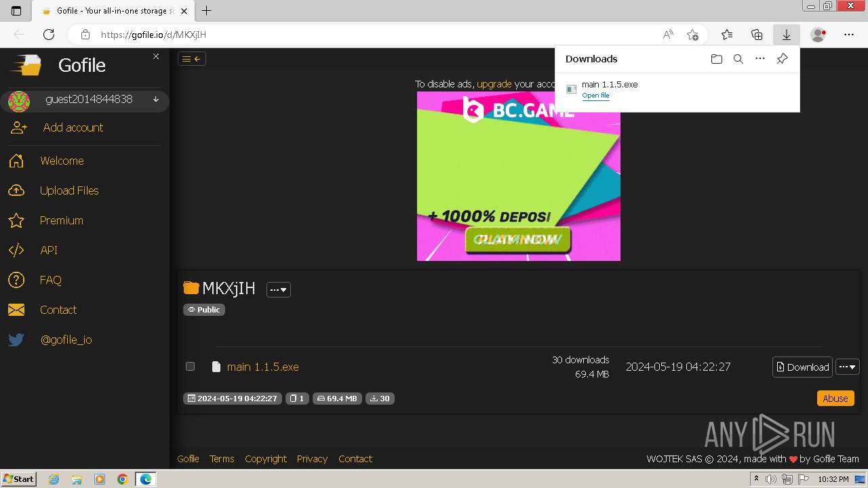This screenshot has width=868, height=488.
Task: Expand guest2014844838 account dropdown
Action: tap(156, 100)
